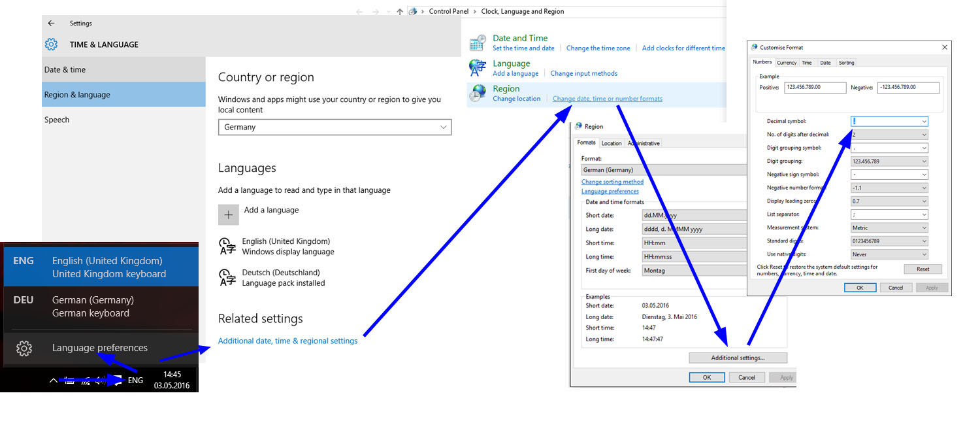
Task: Switch to the Location tab in Region
Action: [612, 143]
